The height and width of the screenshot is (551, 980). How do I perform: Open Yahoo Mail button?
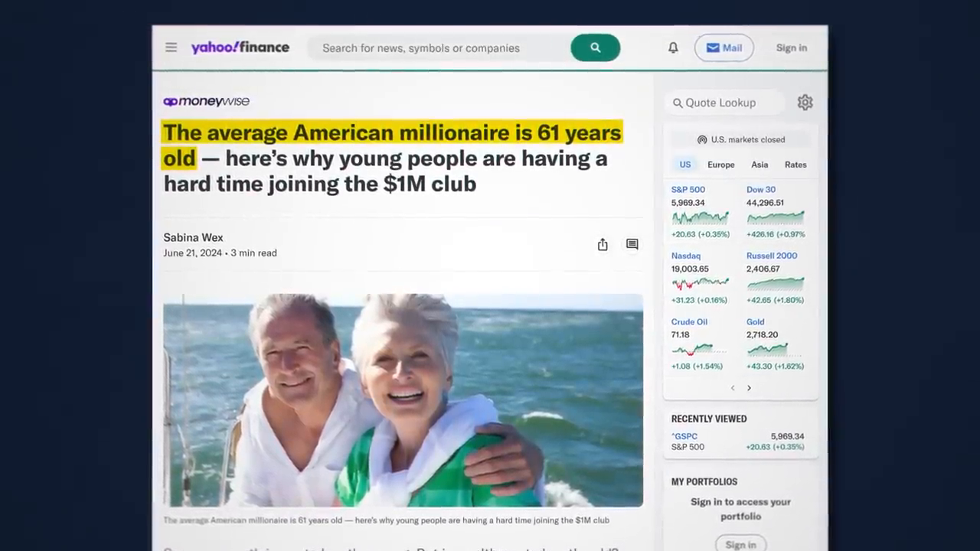tap(724, 47)
